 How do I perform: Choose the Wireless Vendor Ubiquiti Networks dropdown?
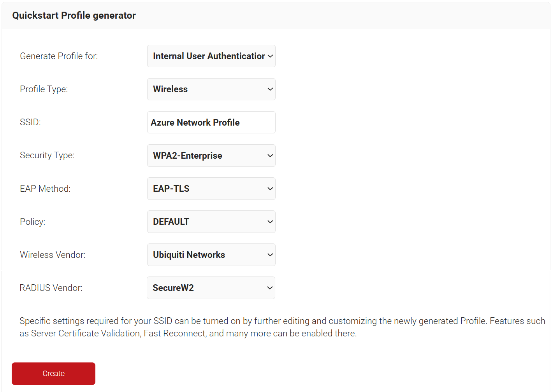[211, 255]
